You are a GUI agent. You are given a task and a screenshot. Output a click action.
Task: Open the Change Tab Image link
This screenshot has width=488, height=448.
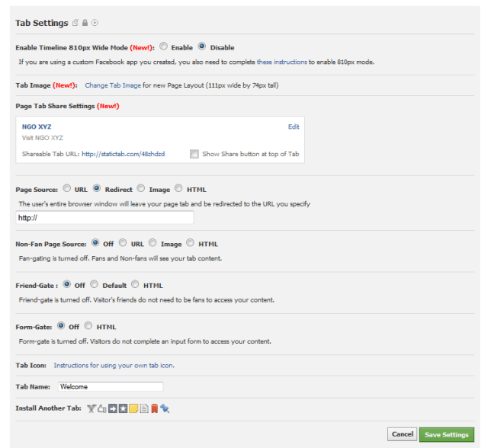113,85
